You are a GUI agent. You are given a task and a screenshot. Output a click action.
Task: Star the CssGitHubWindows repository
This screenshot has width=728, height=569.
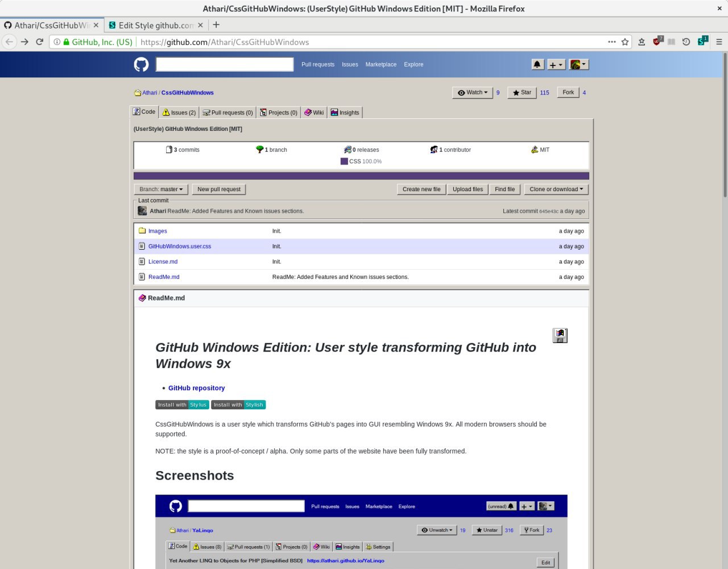click(522, 92)
